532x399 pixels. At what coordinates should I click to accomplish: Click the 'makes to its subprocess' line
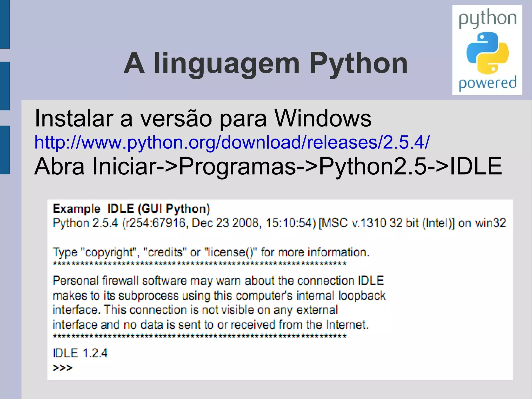[x=219, y=296]
